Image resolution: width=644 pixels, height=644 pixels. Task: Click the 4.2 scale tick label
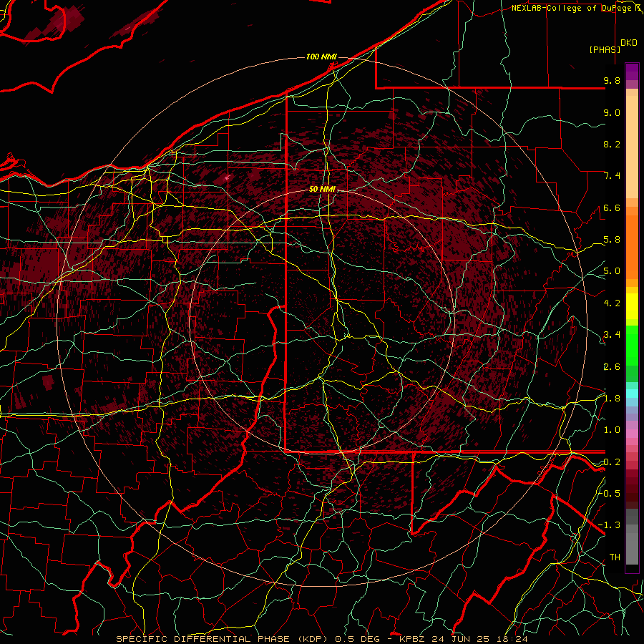point(612,303)
